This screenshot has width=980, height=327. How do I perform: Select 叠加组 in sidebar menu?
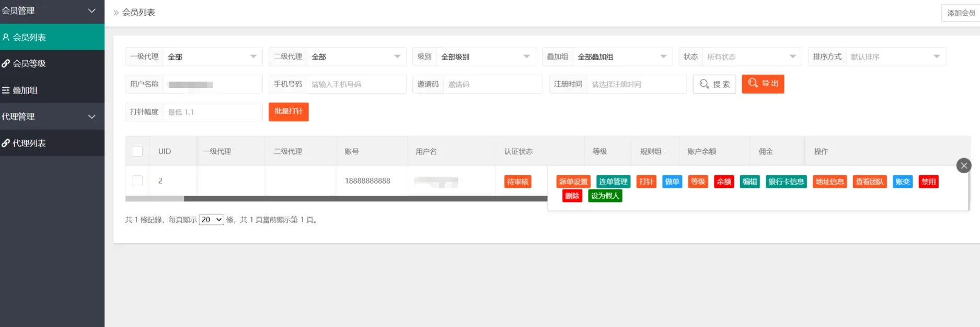[x=25, y=90]
